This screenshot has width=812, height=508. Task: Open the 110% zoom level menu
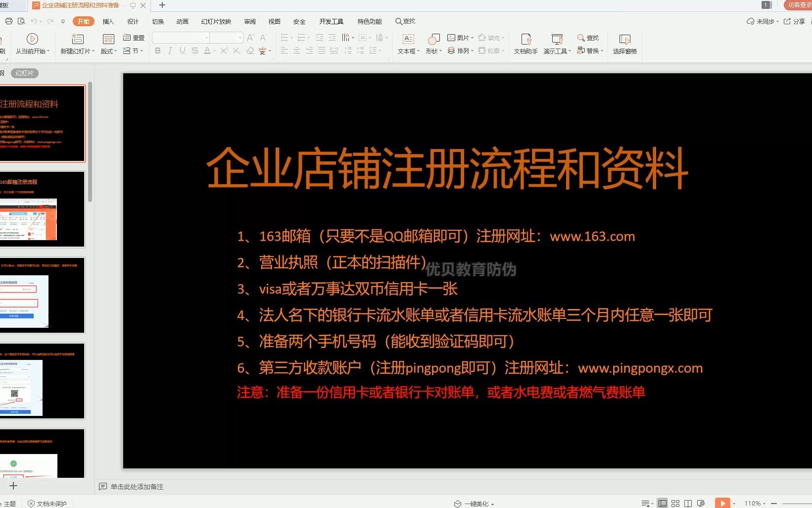pos(755,504)
